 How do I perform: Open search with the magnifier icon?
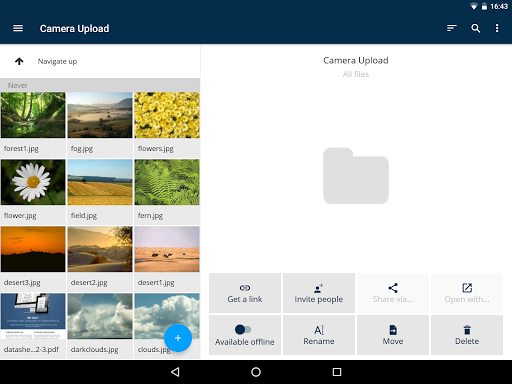tap(476, 28)
